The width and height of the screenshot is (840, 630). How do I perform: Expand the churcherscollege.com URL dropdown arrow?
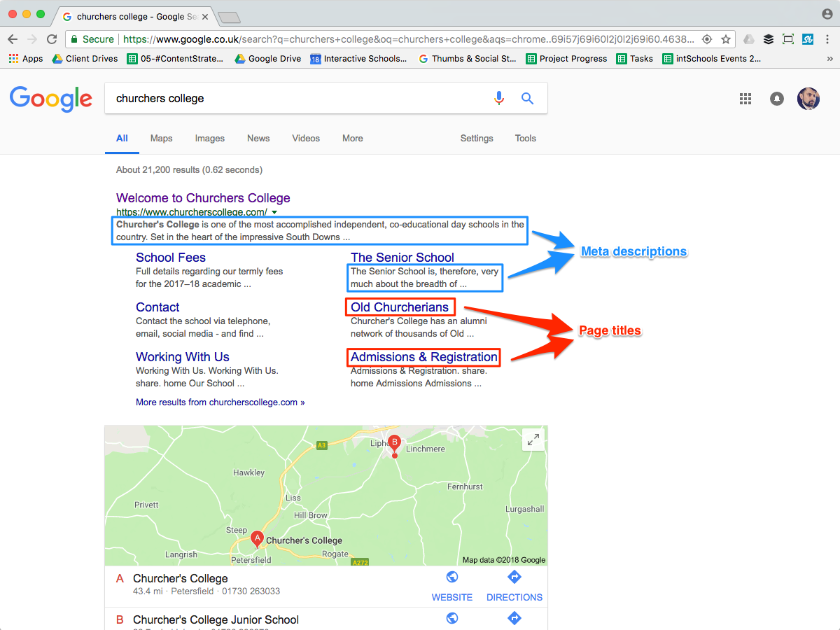coord(274,212)
